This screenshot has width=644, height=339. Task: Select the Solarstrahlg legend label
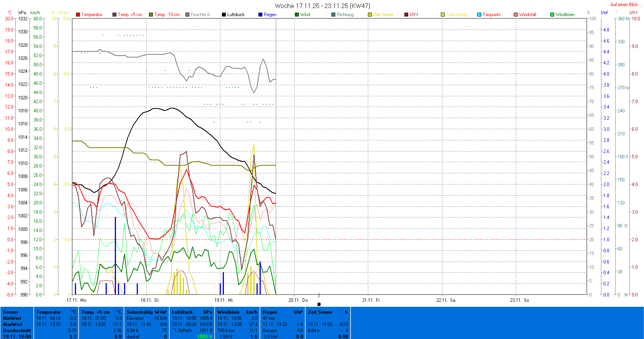pos(457,15)
